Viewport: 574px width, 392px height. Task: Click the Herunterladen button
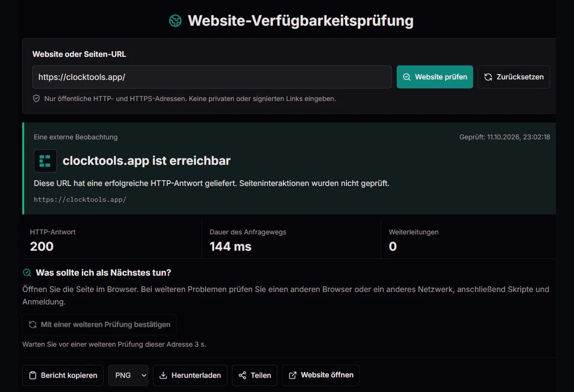pyautogui.click(x=190, y=375)
